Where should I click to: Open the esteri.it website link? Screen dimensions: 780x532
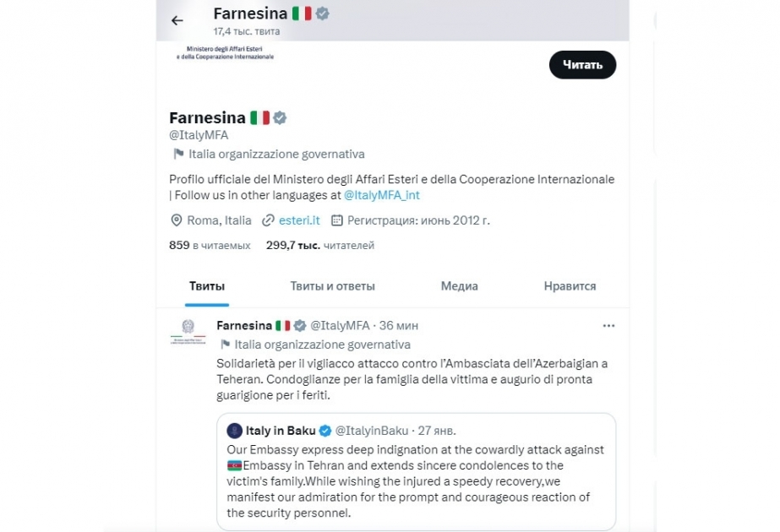tap(299, 220)
